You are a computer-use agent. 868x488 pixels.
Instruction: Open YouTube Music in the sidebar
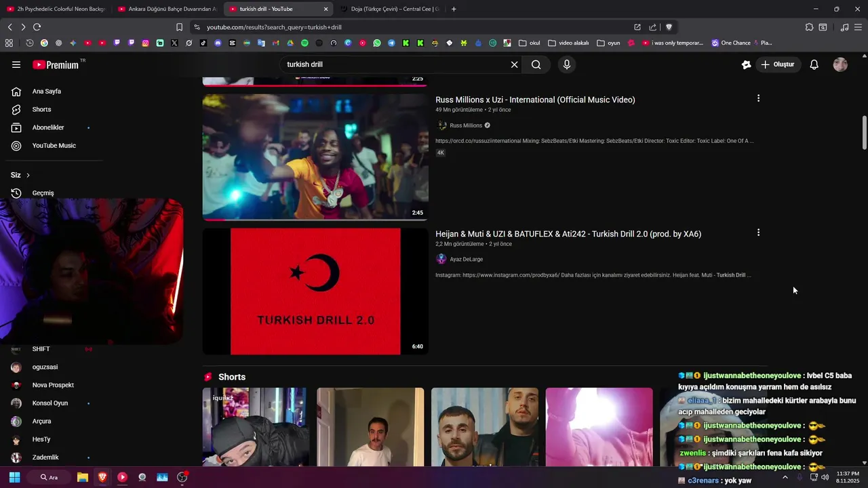(53, 146)
